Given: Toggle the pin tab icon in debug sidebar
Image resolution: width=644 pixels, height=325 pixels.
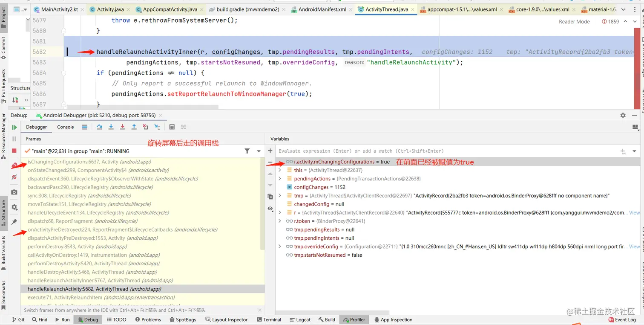Looking at the screenshot, I should [14, 222].
